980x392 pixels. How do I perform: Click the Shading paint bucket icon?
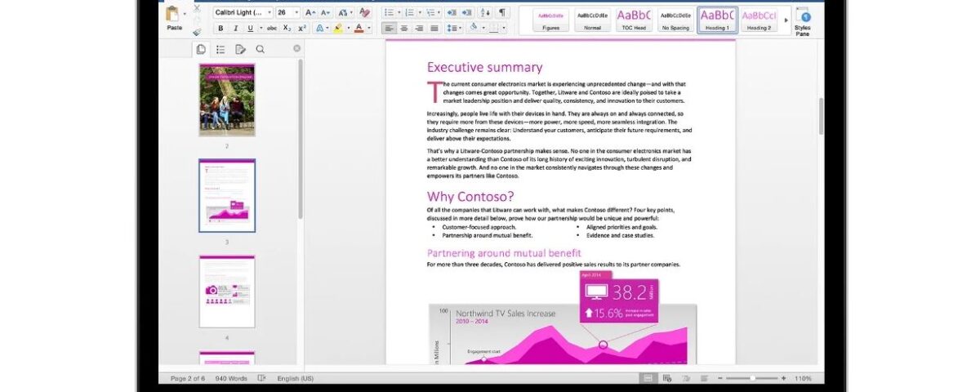[x=474, y=29]
